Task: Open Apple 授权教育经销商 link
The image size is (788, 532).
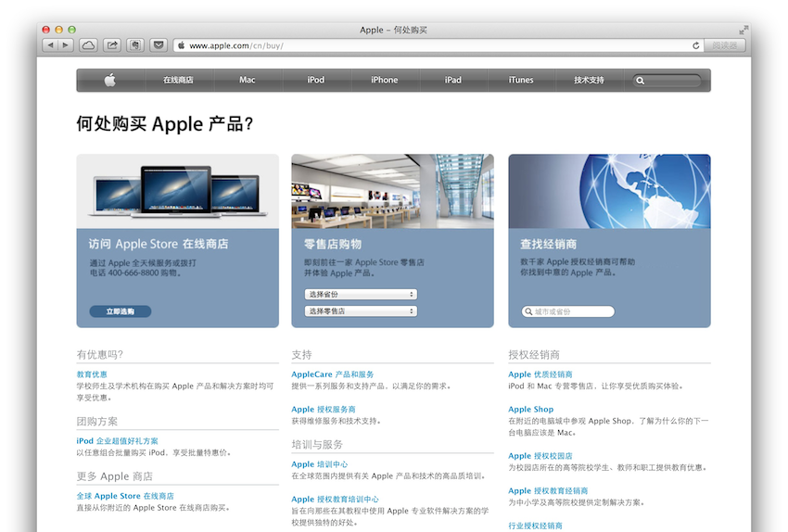Action: [x=548, y=491]
